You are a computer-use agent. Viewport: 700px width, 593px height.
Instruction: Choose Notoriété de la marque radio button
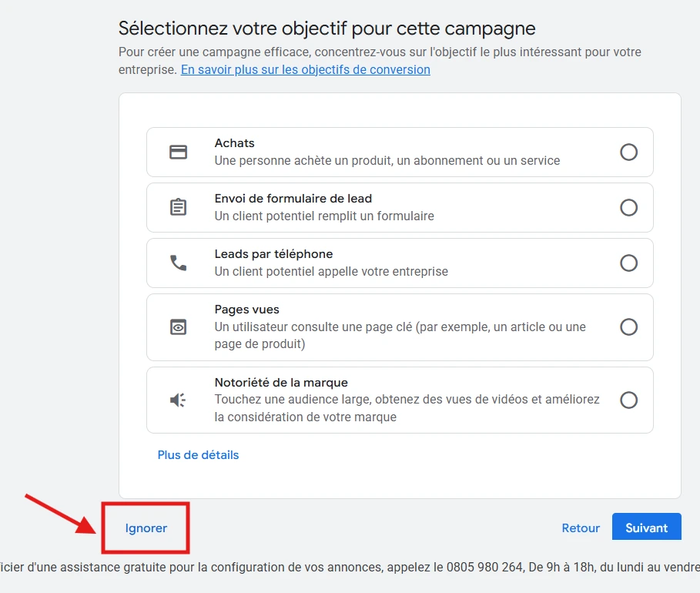coord(628,400)
